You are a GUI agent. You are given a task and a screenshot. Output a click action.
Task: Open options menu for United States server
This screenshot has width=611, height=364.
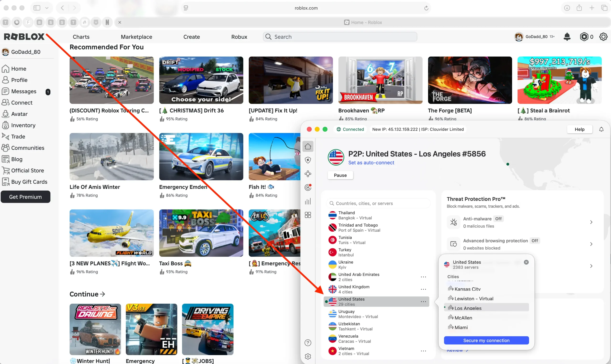pos(423,302)
